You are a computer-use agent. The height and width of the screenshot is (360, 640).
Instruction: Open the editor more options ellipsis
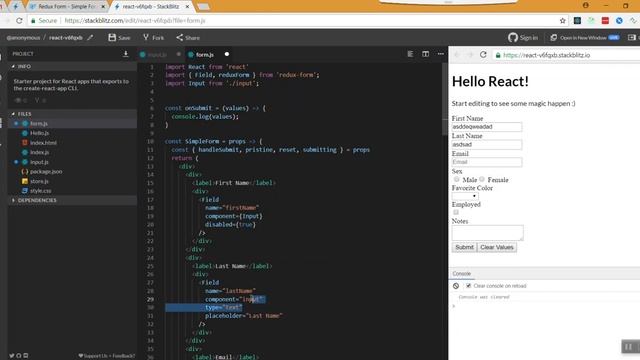click(440, 54)
